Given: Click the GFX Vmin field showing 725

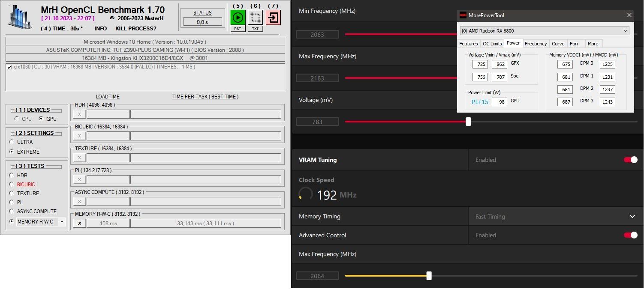Looking at the screenshot, I should (x=480, y=64).
